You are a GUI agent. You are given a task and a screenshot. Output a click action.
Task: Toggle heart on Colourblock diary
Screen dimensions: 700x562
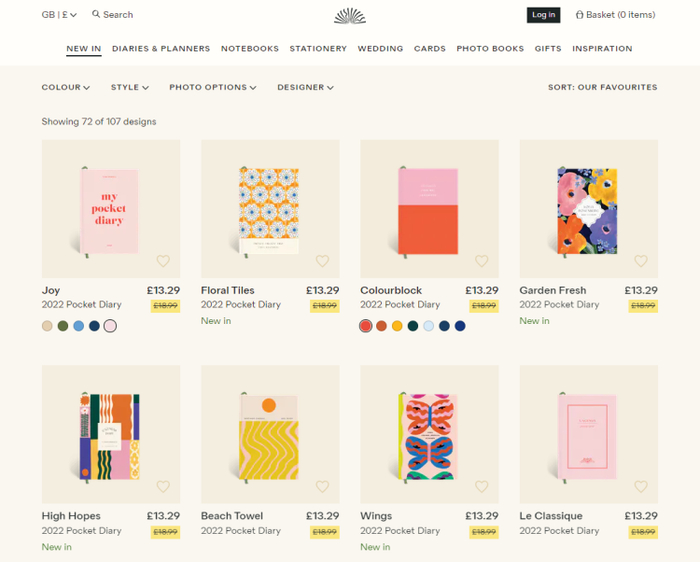pyautogui.click(x=481, y=261)
